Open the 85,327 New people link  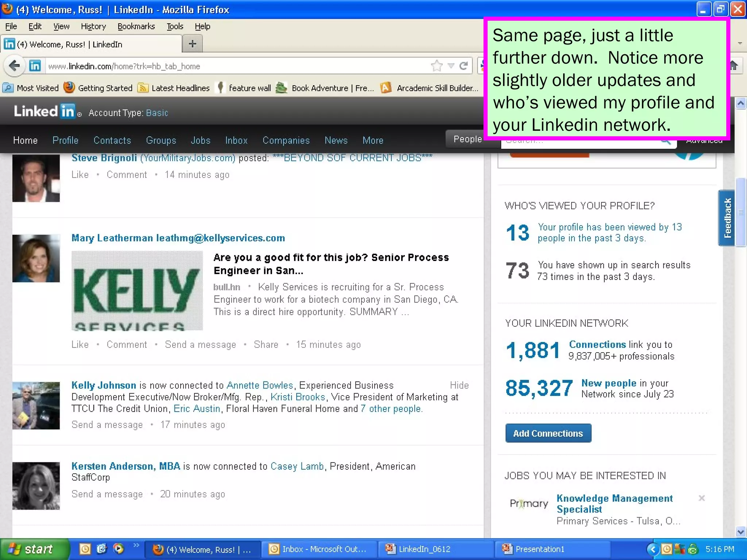[608, 383]
